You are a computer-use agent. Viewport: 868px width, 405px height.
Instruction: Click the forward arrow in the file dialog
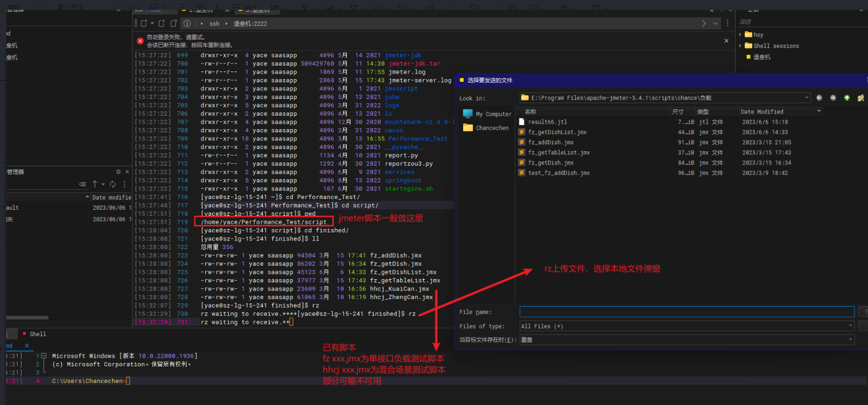(x=833, y=98)
